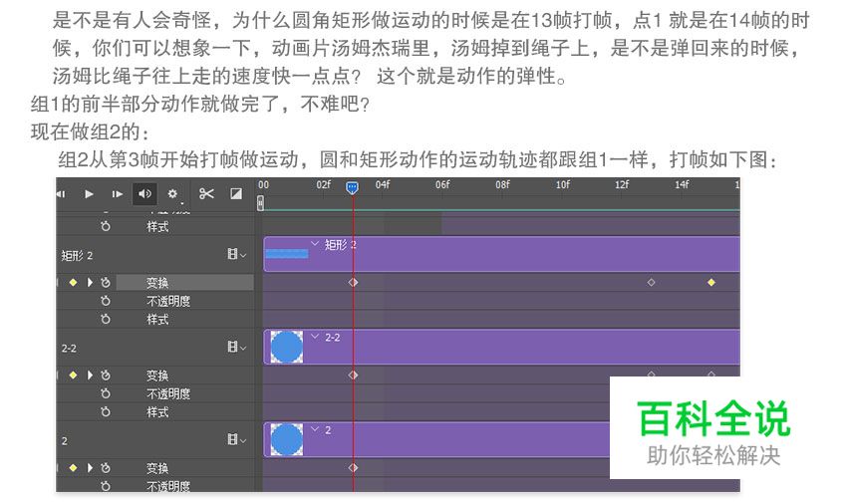
Task: Select the 矩形 2 track label
Action: click(78, 256)
